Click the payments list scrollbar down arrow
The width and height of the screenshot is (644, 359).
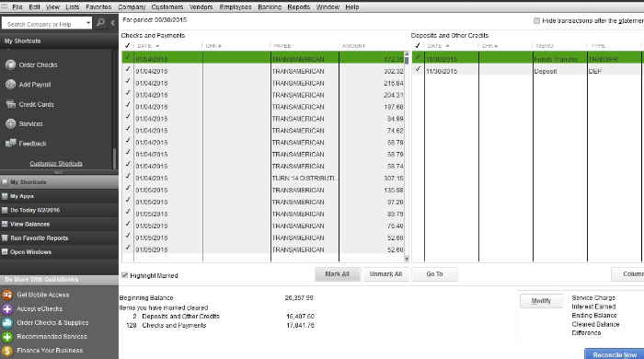click(407, 259)
